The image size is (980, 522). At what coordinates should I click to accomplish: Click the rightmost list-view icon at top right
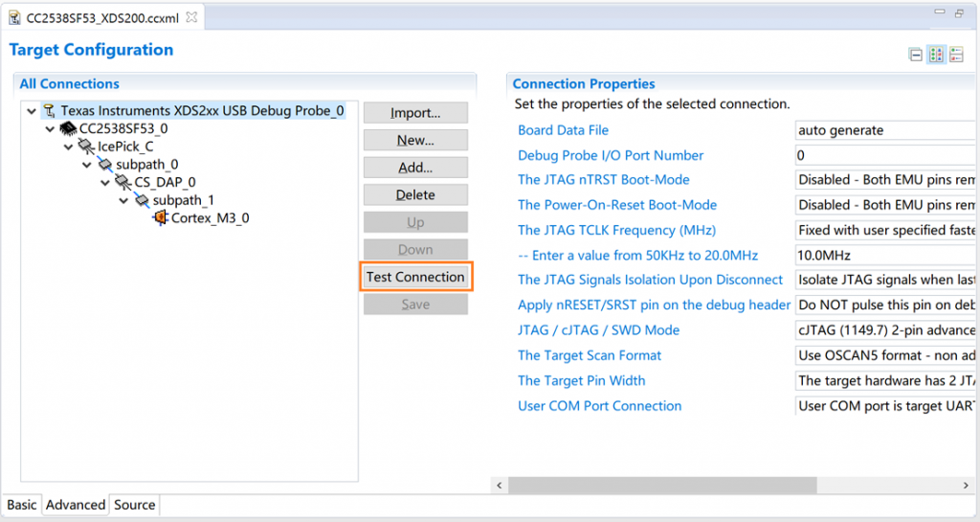(x=956, y=55)
